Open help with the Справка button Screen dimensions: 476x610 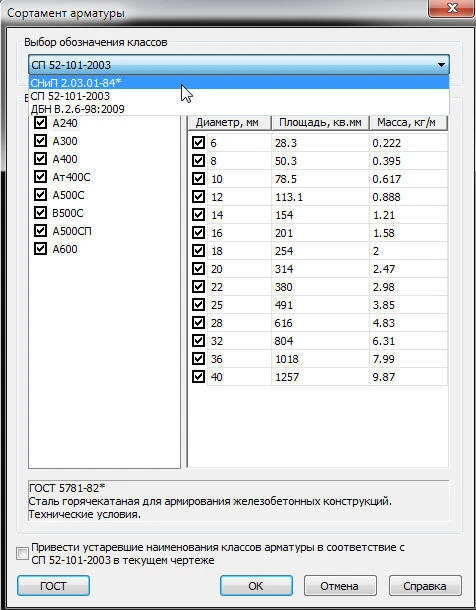425,586
